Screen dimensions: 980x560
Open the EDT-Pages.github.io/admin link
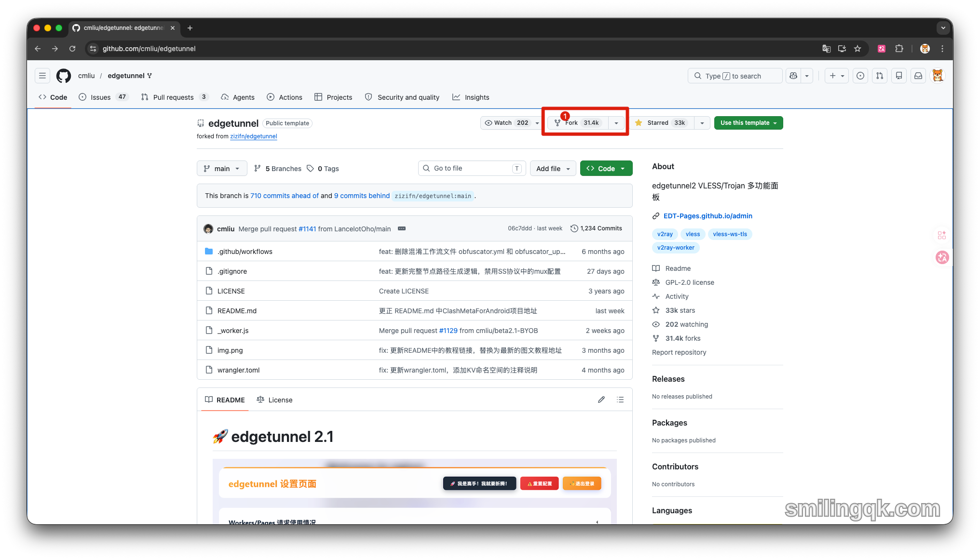tap(708, 216)
